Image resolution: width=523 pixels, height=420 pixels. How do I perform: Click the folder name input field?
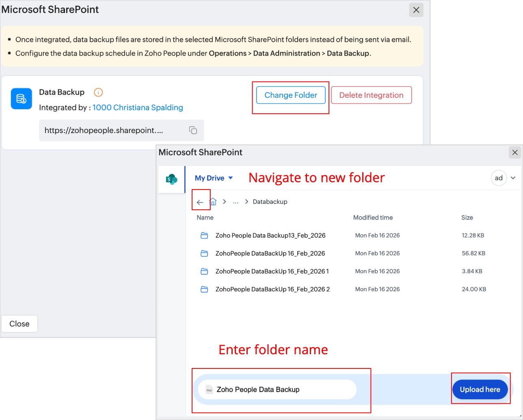(x=280, y=390)
